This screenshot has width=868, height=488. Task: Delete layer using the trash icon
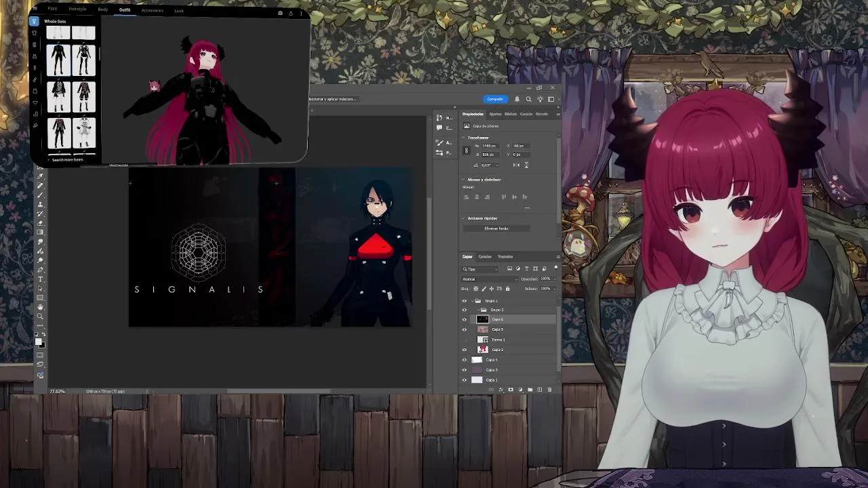549,390
